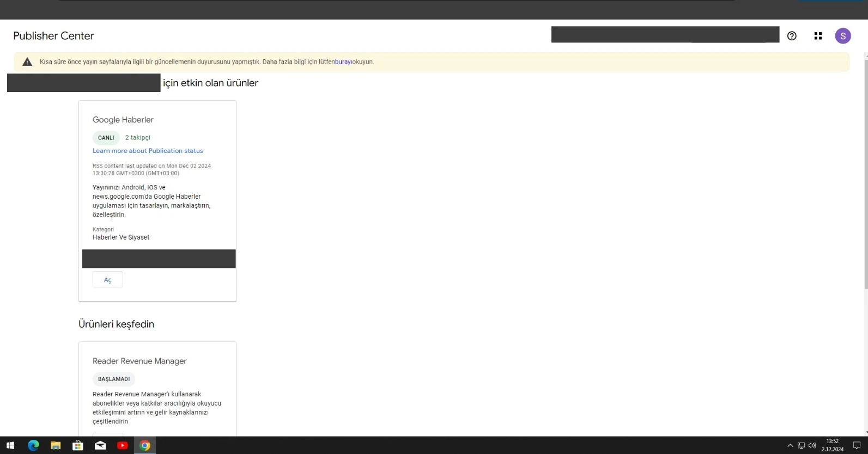Click the Publisher Center title

53,36
